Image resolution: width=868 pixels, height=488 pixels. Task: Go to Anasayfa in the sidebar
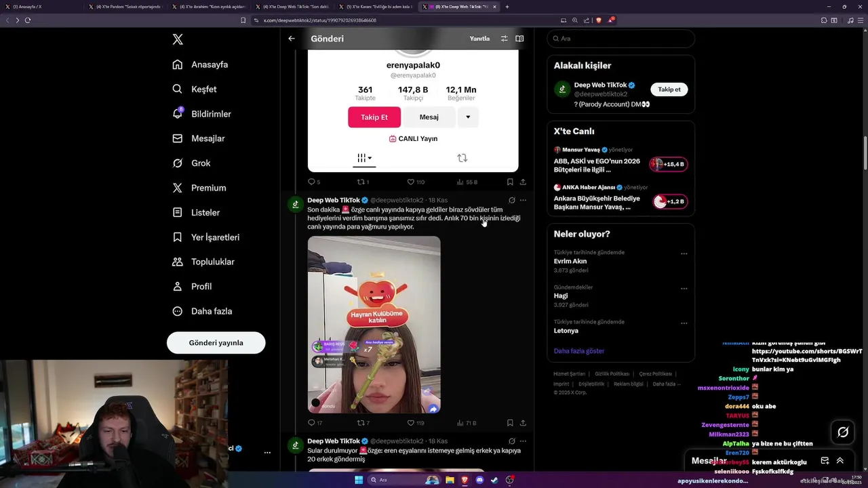(200, 64)
